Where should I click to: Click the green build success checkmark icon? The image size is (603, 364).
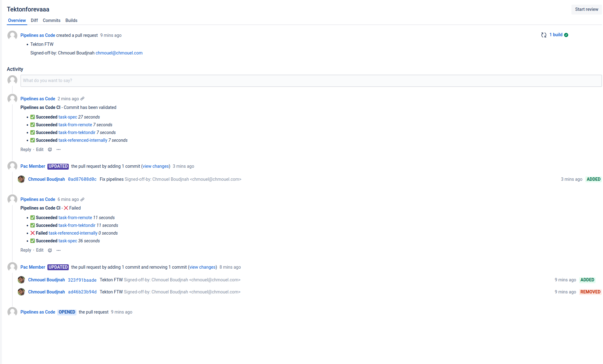tap(566, 35)
